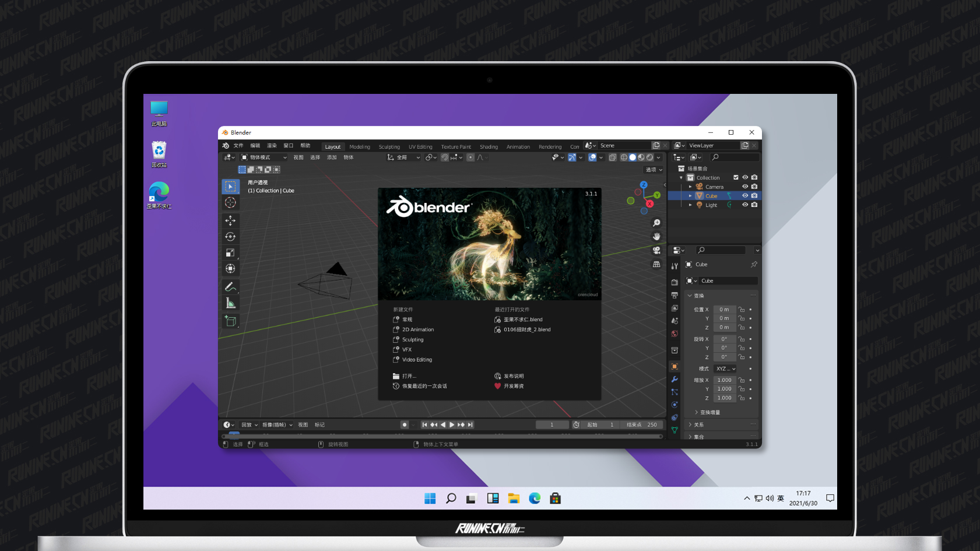Pick the Measure tool

coord(230,303)
